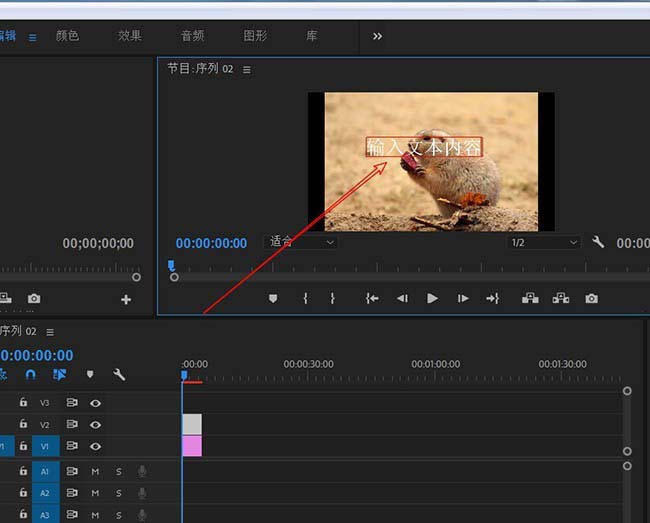
Task: Click the Program monitor blue timecode
Action: (x=211, y=243)
